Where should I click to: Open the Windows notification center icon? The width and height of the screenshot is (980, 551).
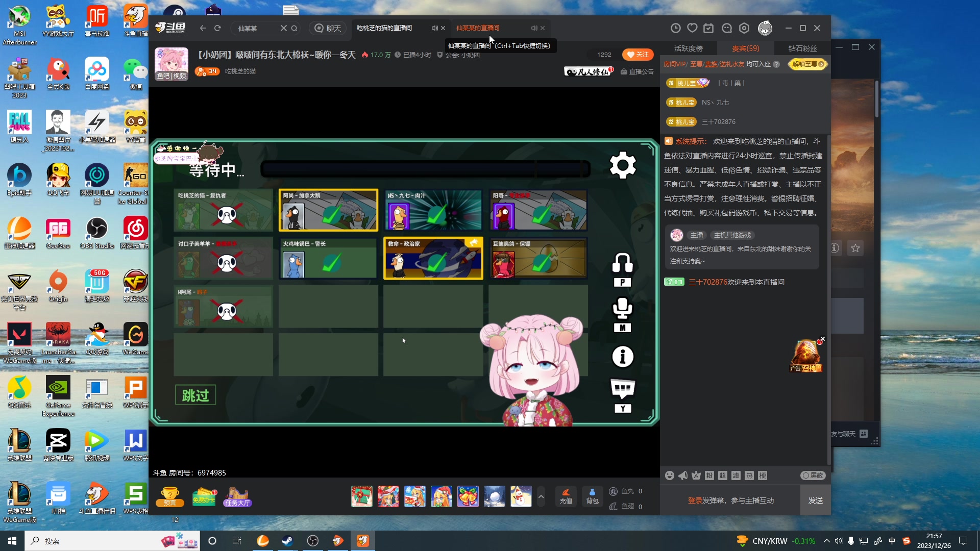click(963, 541)
